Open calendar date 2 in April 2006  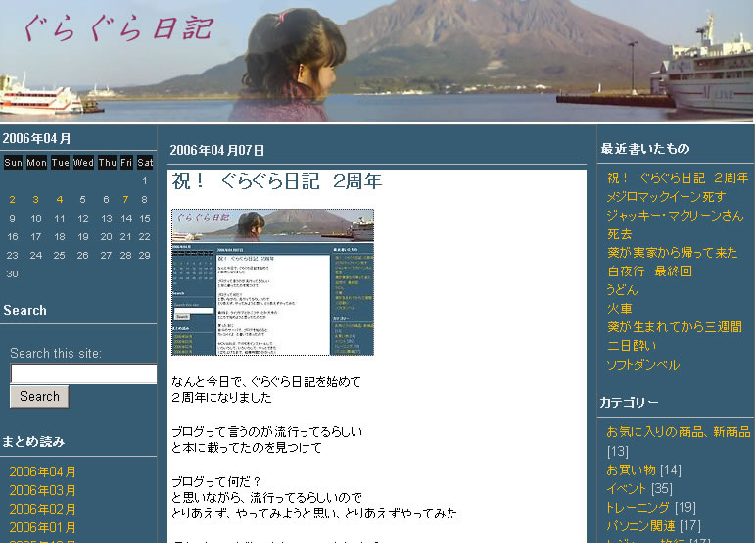12,199
